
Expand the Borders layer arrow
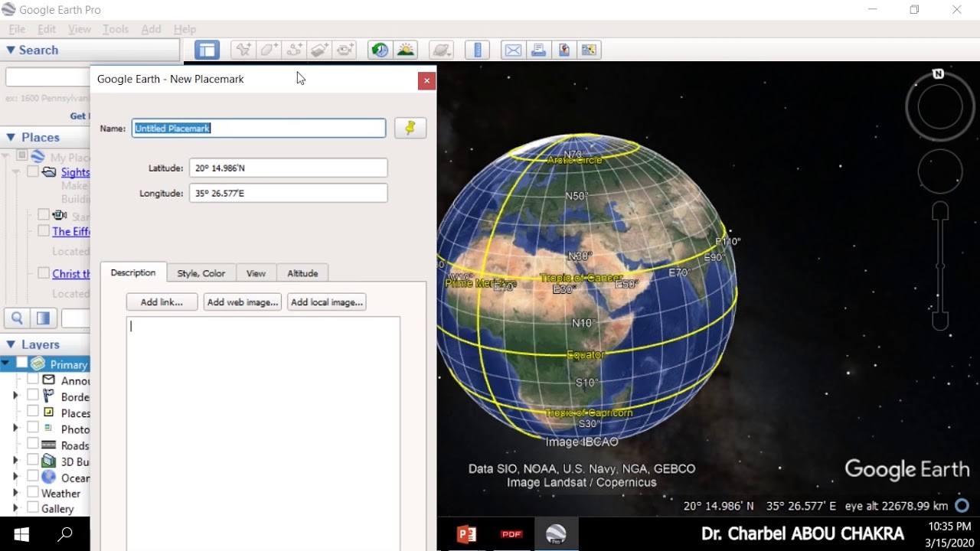point(15,396)
